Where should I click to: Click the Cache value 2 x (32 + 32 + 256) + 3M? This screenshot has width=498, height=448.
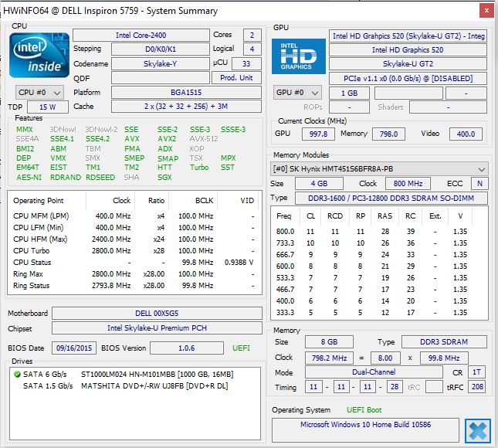pyautogui.click(x=186, y=107)
